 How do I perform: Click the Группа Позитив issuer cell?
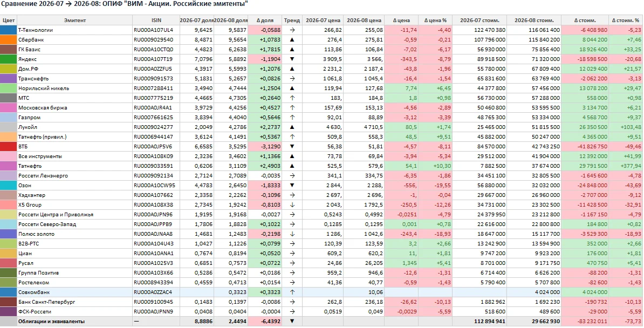click(75, 273)
